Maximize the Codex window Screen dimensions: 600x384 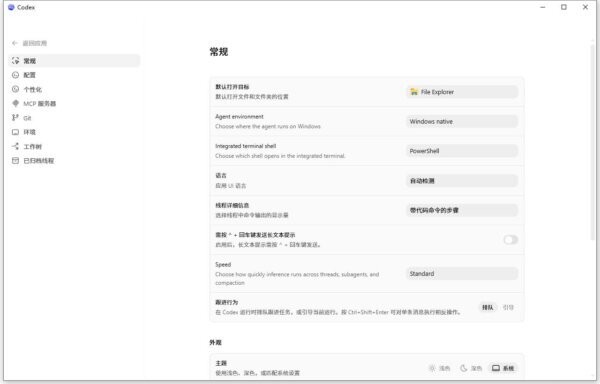click(564, 7)
